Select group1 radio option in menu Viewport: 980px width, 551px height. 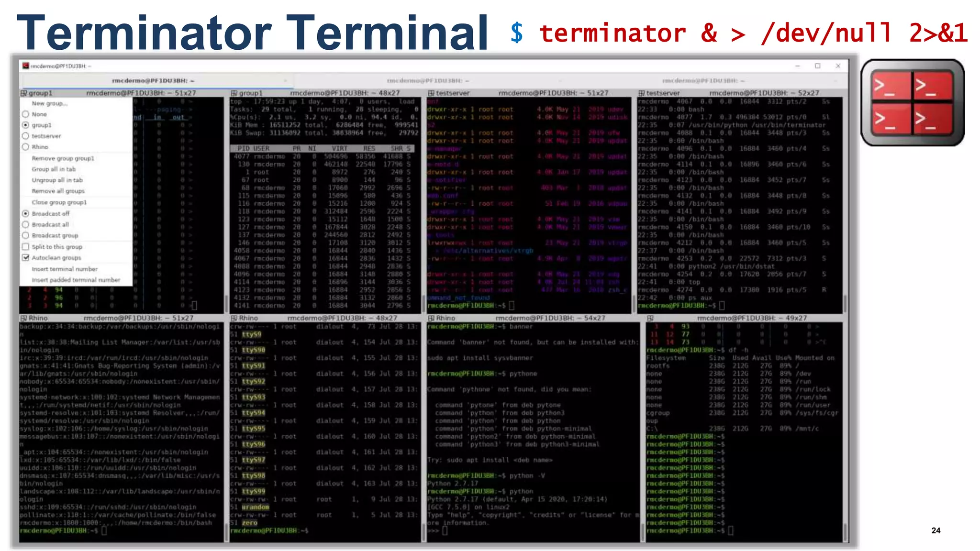coord(26,125)
